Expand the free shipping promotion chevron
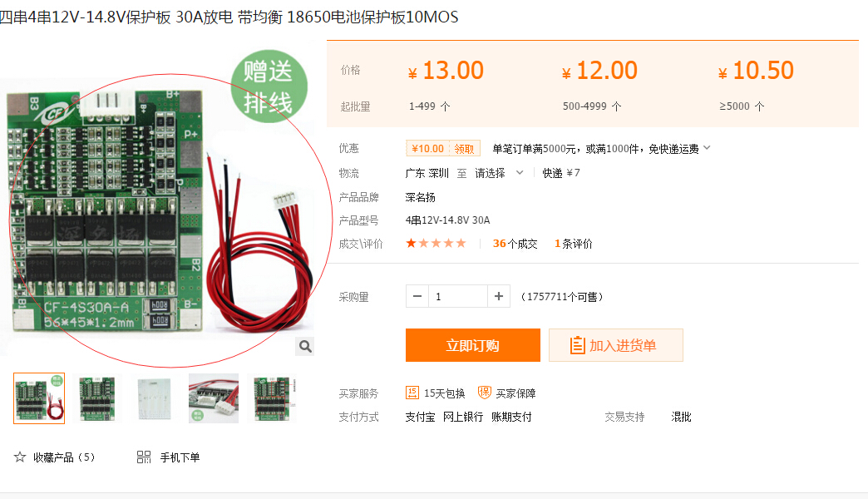Screen dimensions: 868x499 [x=707, y=148]
